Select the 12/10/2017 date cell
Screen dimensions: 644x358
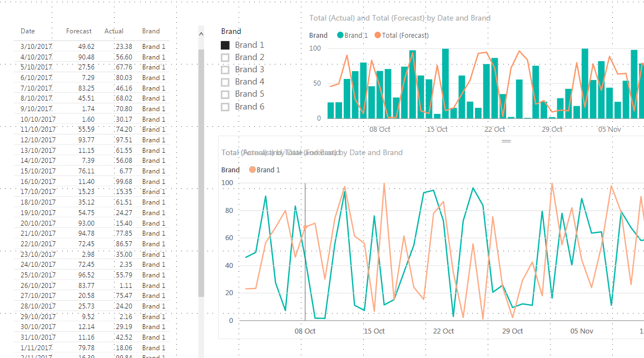pyautogui.click(x=38, y=140)
